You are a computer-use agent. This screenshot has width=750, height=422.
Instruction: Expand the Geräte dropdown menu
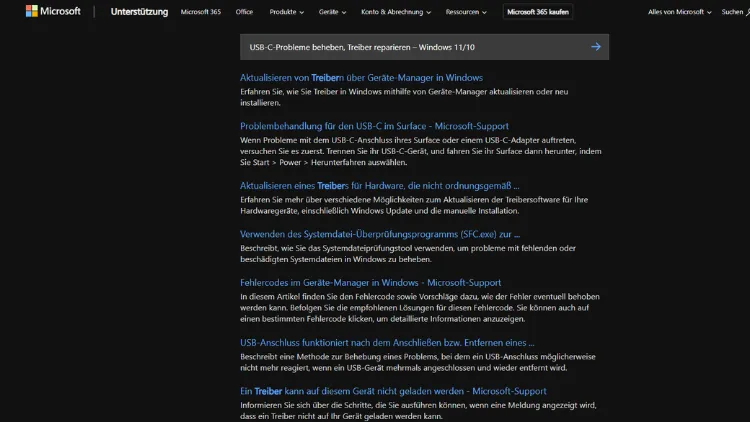332,12
